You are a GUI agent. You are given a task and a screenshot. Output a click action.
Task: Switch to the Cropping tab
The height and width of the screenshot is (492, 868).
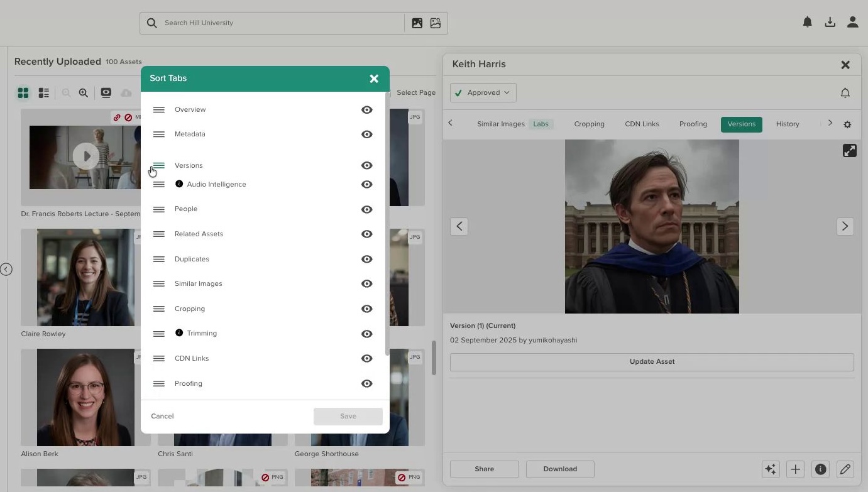tap(589, 124)
